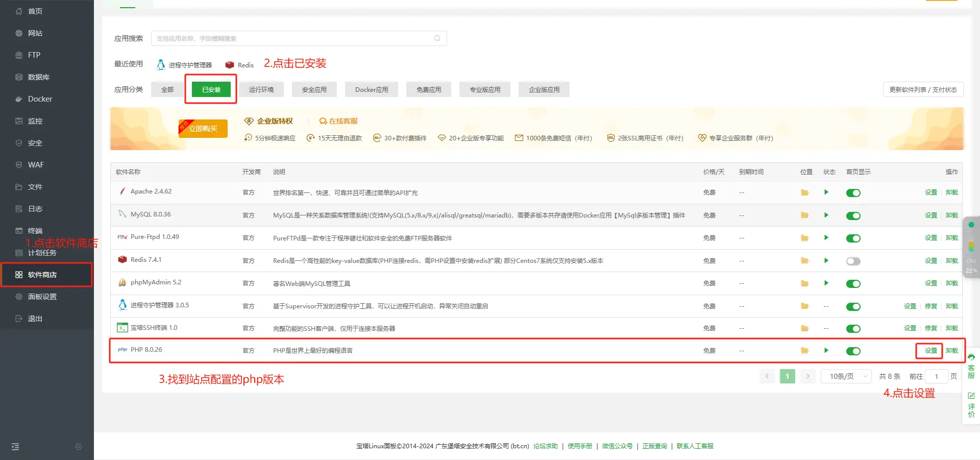Go to the next page arrow
The height and width of the screenshot is (460, 980).
click(807, 376)
